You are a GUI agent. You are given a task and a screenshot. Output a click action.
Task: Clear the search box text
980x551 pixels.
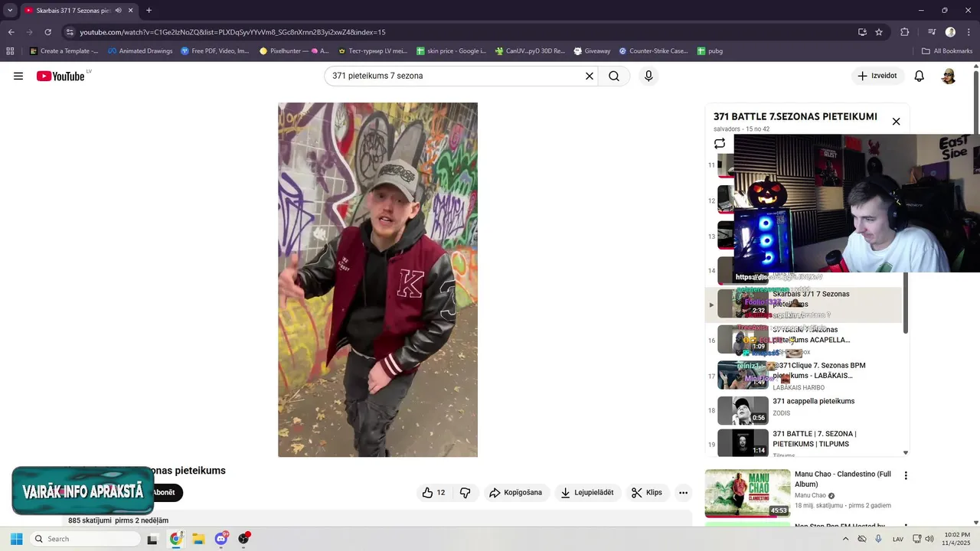[x=590, y=76]
